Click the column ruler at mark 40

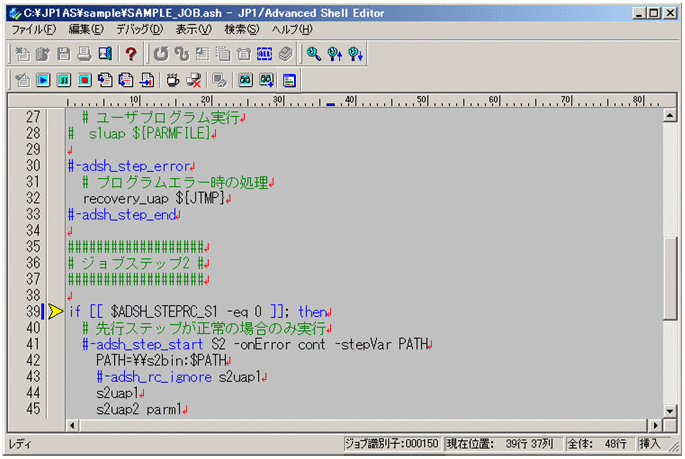pyautogui.click(x=351, y=100)
